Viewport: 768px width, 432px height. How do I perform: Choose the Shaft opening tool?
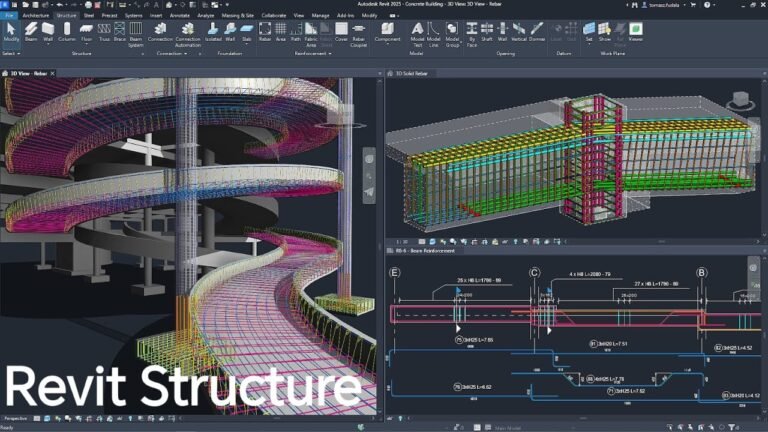487,32
